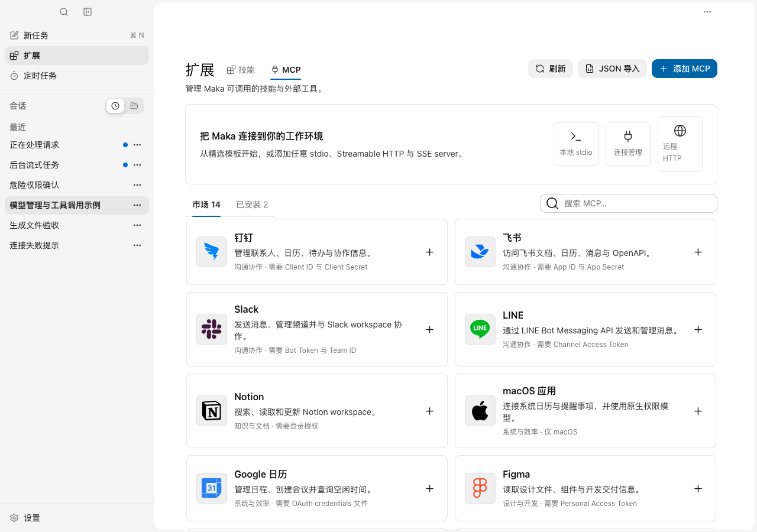Click the Google 日历 card title
Image resolution: width=757 pixels, height=532 pixels.
261,474
